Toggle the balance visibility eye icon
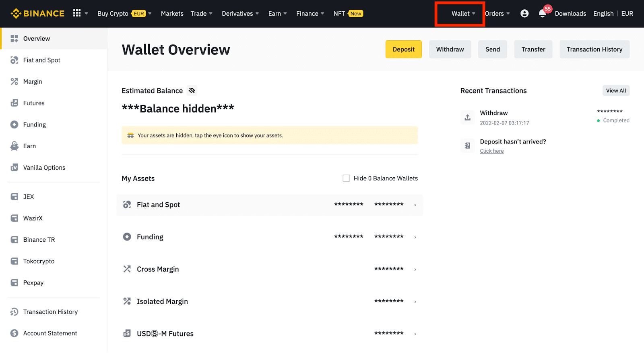The height and width of the screenshot is (353, 644). tap(192, 91)
